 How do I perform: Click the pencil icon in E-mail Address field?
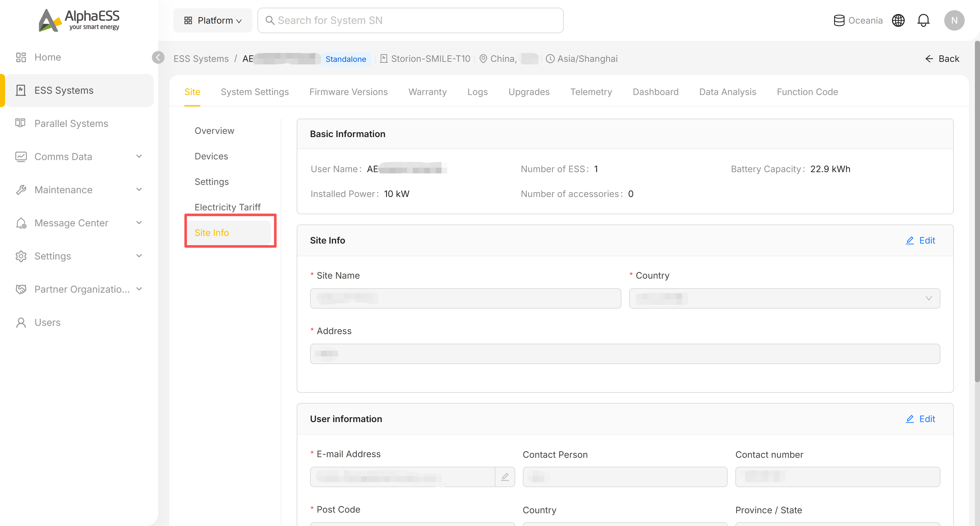tap(505, 477)
